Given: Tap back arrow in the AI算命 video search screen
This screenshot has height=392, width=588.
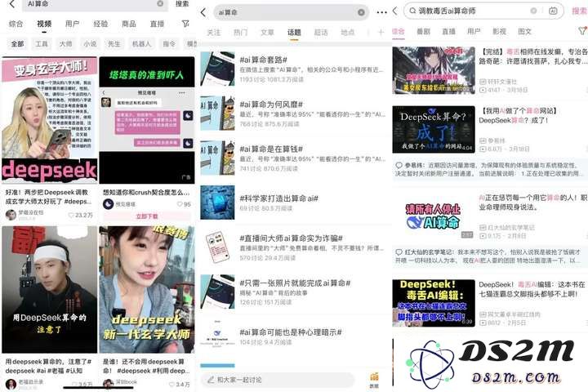Looking at the screenshot, I should point(12,4).
